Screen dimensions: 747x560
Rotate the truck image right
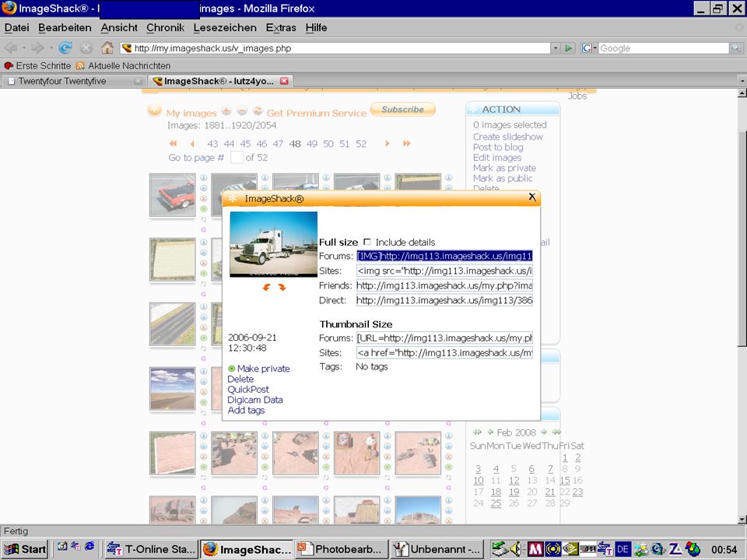(282, 287)
